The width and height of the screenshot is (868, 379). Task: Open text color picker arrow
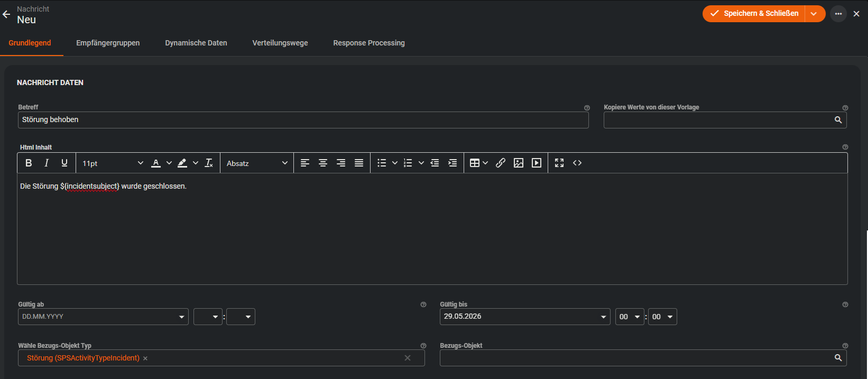point(169,163)
